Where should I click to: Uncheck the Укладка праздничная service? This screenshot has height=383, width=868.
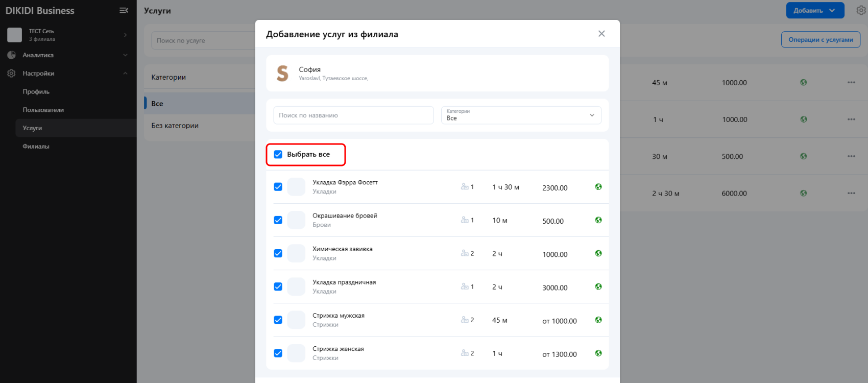[x=278, y=286]
